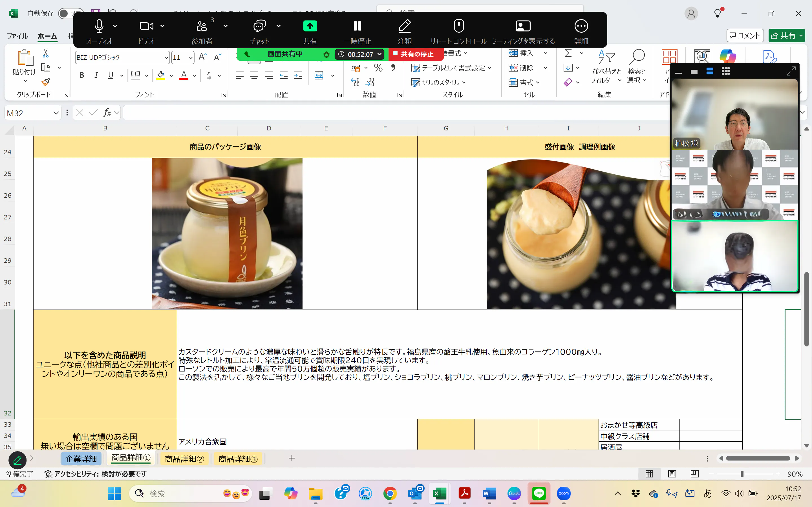Click the center align text icon
Viewport: 812px width, 507px height.
coord(254,75)
